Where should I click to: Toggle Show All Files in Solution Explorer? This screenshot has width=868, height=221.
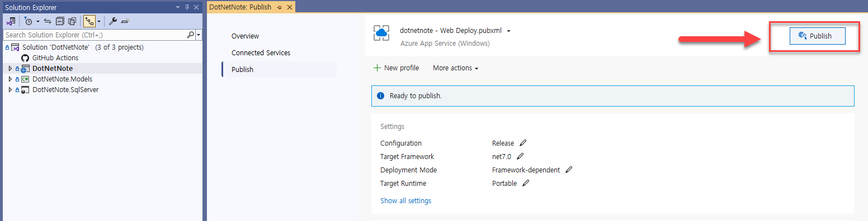[x=72, y=21]
